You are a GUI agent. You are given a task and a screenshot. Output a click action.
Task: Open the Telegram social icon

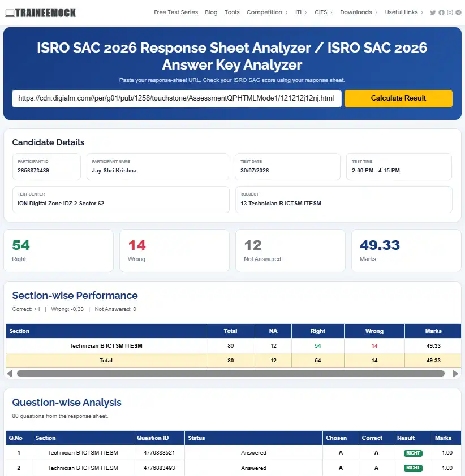point(458,12)
